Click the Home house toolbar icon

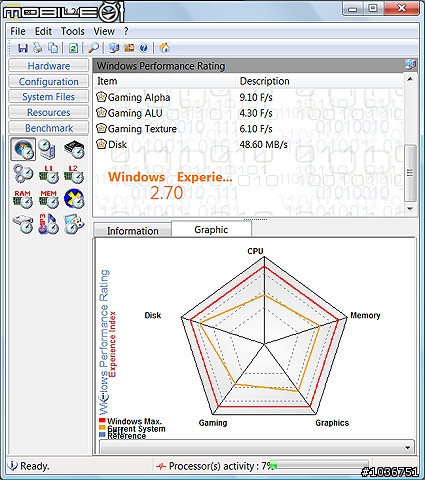(164, 48)
